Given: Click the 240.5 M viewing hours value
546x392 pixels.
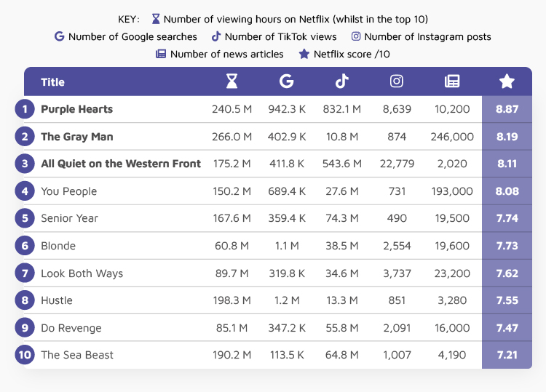Looking at the screenshot, I should (232, 109).
